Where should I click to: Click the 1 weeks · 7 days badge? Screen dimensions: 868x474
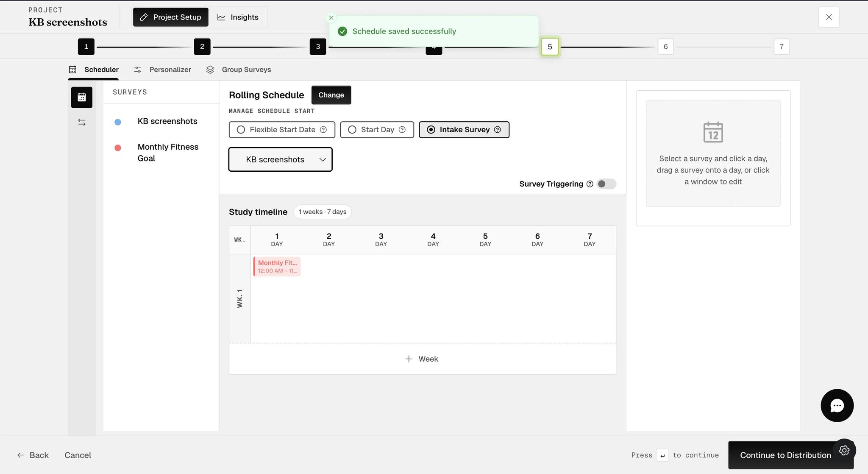323,212
